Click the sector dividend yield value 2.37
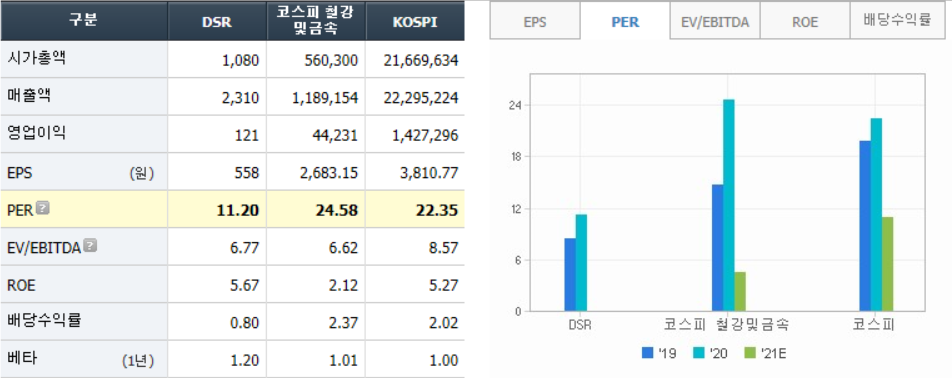 coord(344,323)
